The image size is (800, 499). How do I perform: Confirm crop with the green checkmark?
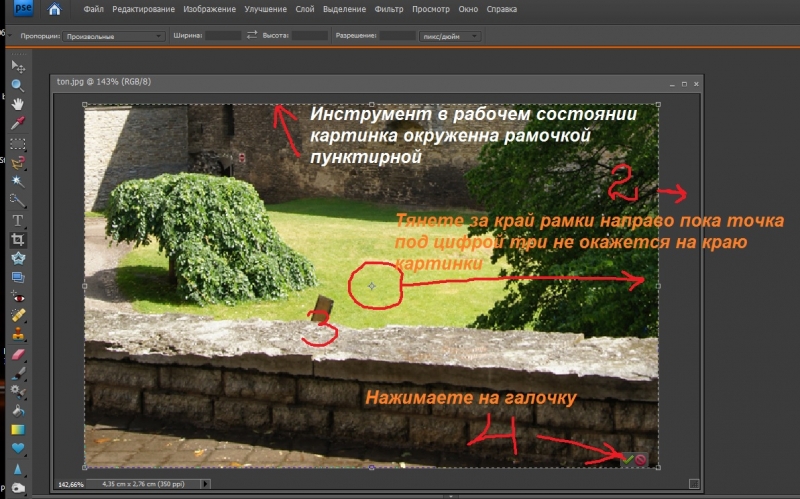coord(627,459)
